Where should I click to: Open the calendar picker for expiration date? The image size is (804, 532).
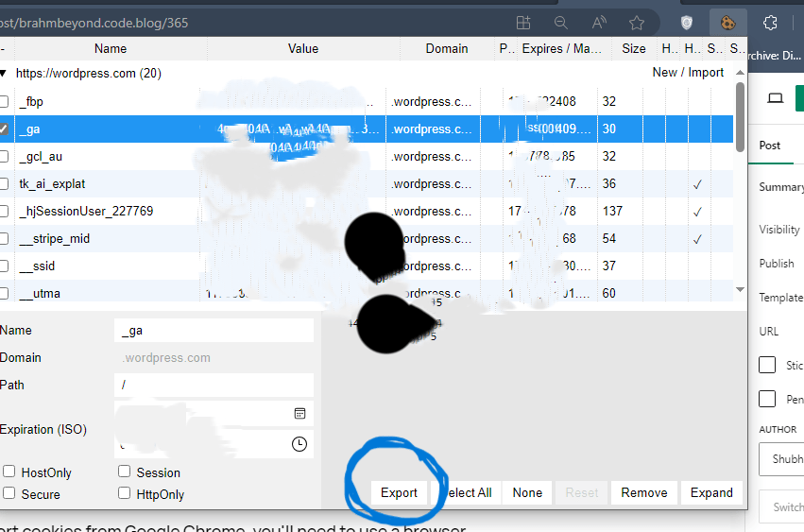[299, 413]
